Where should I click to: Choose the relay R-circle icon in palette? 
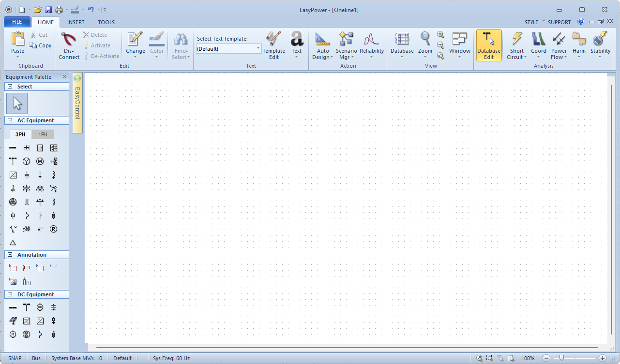coord(54,229)
